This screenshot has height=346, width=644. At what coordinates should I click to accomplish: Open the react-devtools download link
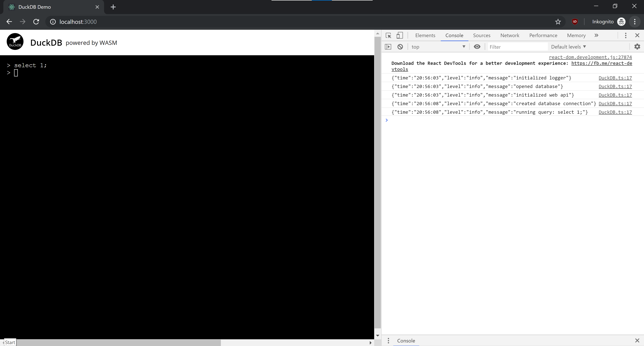tap(602, 63)
